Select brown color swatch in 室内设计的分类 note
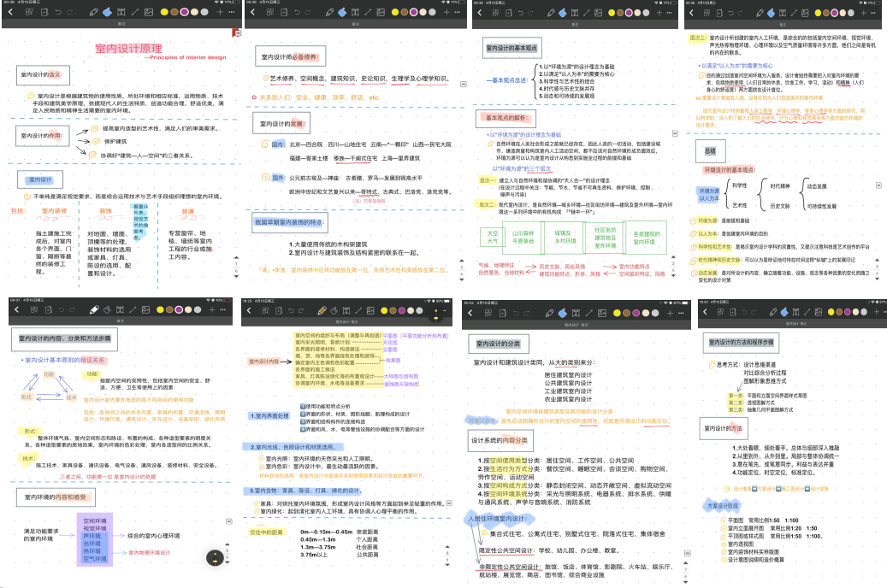This screenshot has height=588, width=887. pos(630,309)
